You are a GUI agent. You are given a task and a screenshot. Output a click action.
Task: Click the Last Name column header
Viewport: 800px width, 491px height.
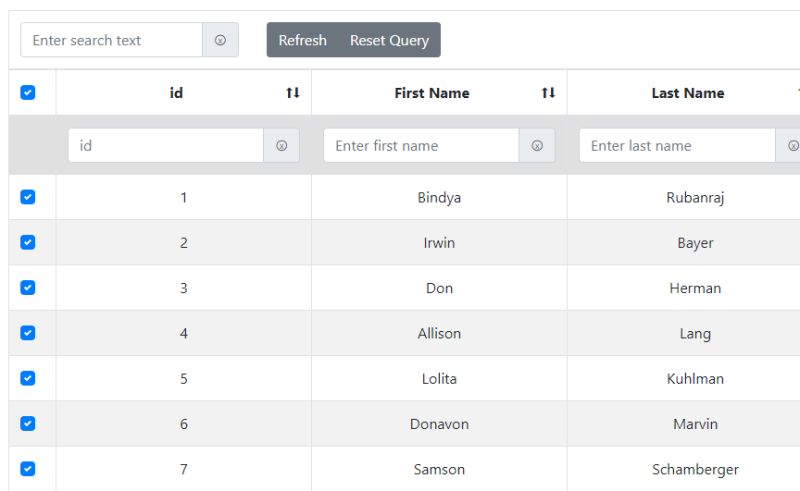click(688, 93)
